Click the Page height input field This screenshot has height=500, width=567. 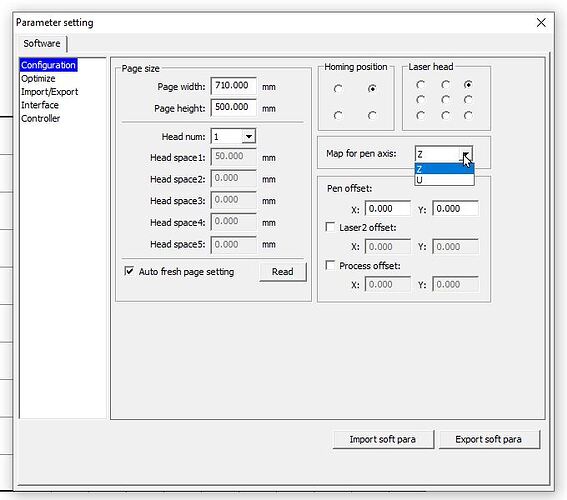[234, 108]
